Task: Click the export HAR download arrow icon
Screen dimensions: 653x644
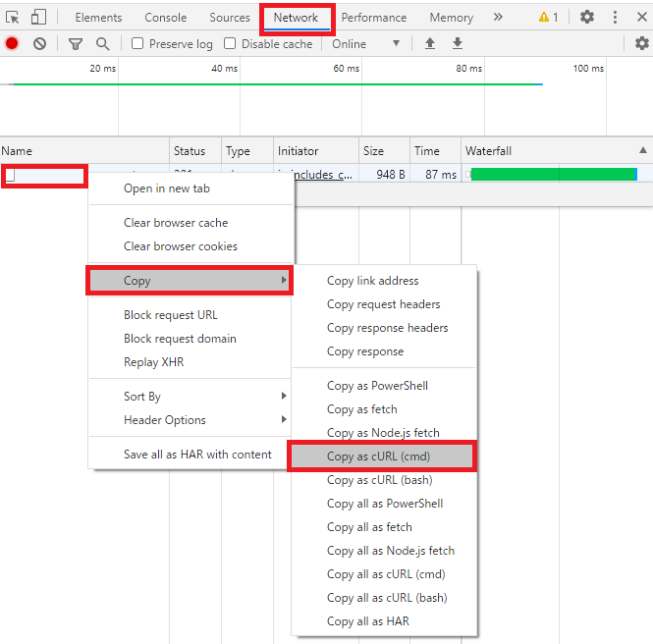Action: pyautogui.click(x=458, y=43)
